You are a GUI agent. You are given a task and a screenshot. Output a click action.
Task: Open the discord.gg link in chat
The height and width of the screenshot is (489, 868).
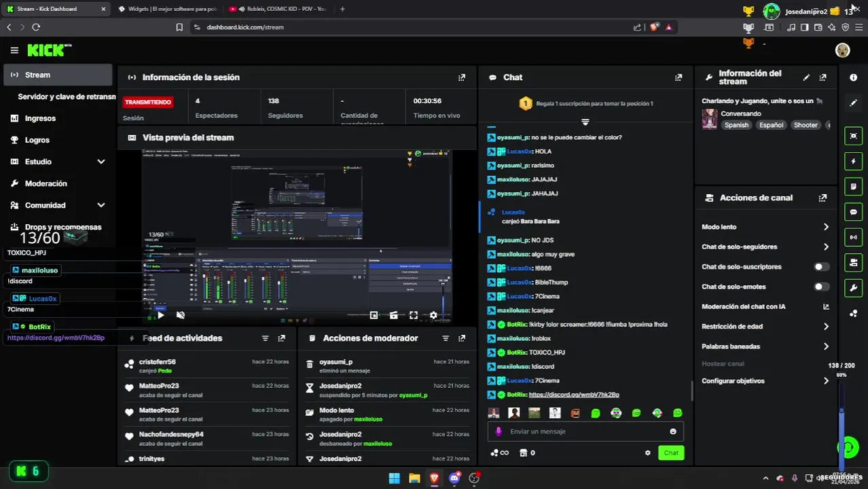(574, 395)
